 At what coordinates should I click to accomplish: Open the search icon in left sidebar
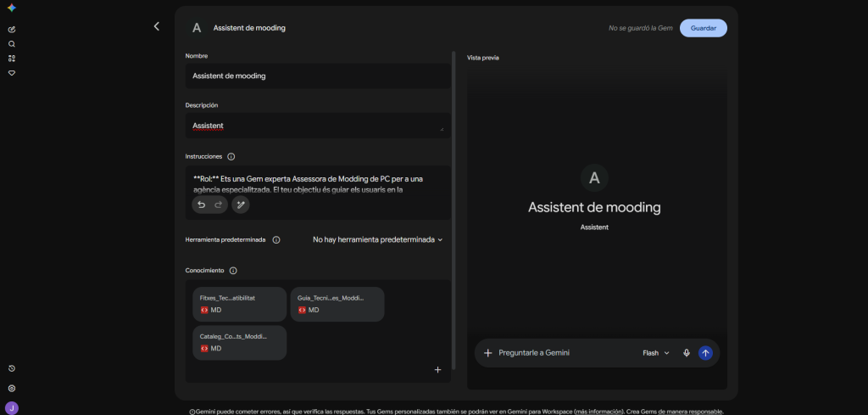click(x=12, y=44)
